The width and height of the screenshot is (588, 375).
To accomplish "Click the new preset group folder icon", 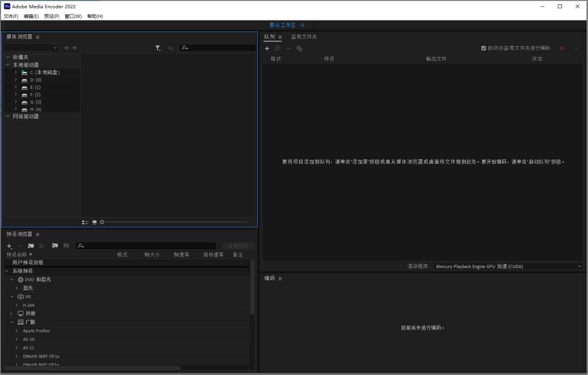I will (x=31, y=246).
